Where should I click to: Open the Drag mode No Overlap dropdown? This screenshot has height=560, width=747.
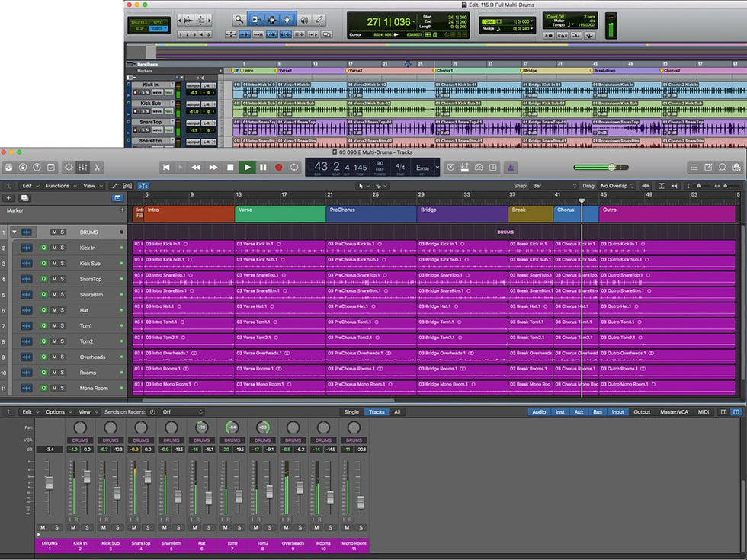(x=616, y=186)
